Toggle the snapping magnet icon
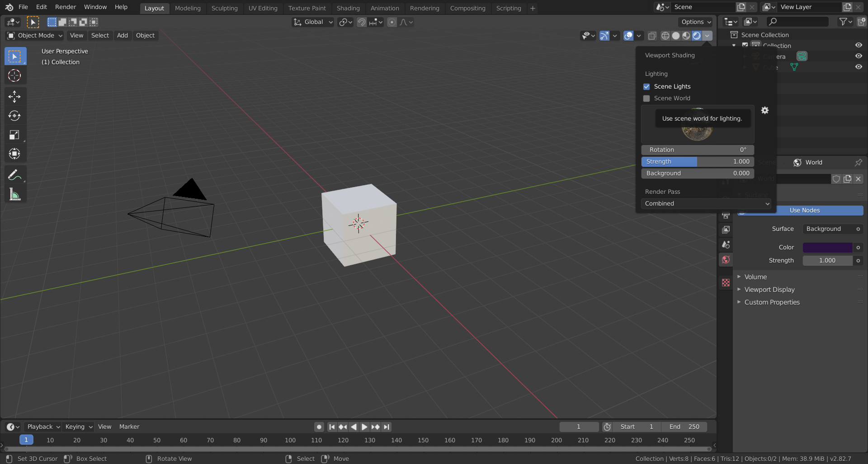The height and width of the screenshot is (464, 868). tap(362, 22)
